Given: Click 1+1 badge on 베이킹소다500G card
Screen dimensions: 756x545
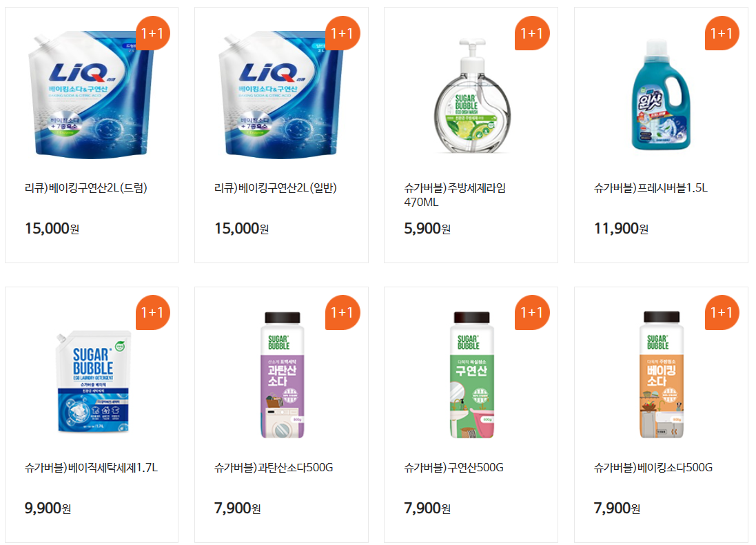Looking at the screenshot, I should click(x=722, y=312).
